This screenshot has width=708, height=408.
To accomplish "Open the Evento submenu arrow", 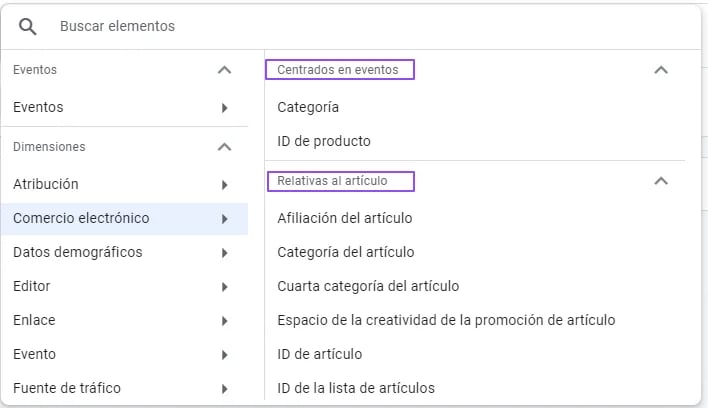I will click(224, 355).
